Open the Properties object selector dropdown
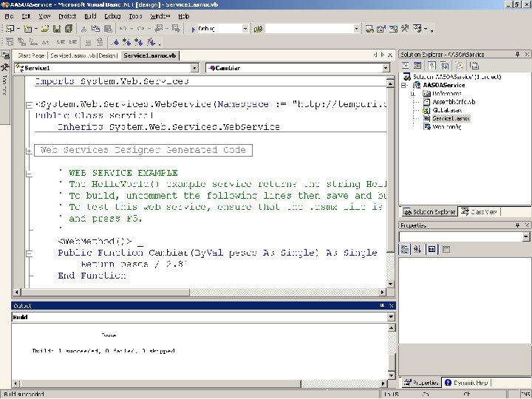 click(526, 236)
